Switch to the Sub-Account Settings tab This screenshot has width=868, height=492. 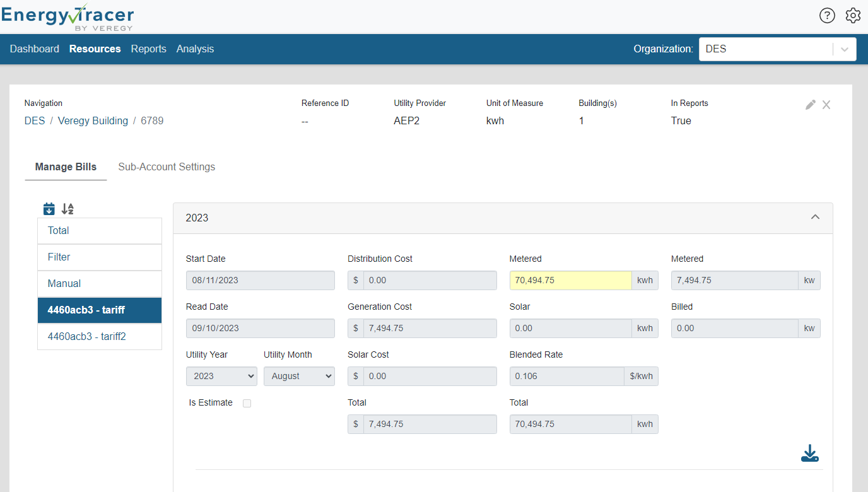167,167
